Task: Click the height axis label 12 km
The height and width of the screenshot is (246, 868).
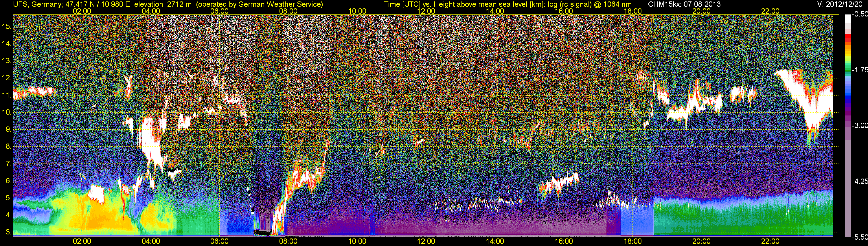Action: pos(7,78)
